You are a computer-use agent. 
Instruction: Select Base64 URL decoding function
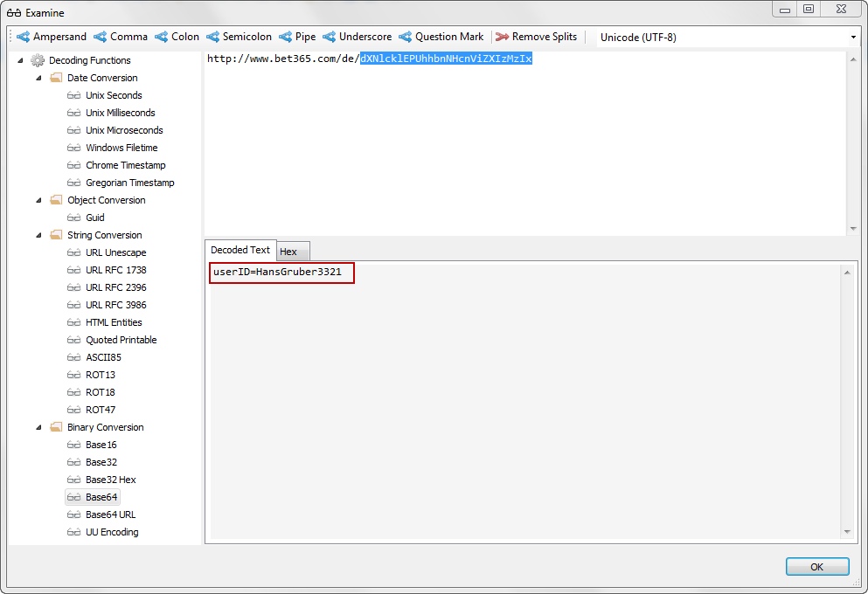110,515
